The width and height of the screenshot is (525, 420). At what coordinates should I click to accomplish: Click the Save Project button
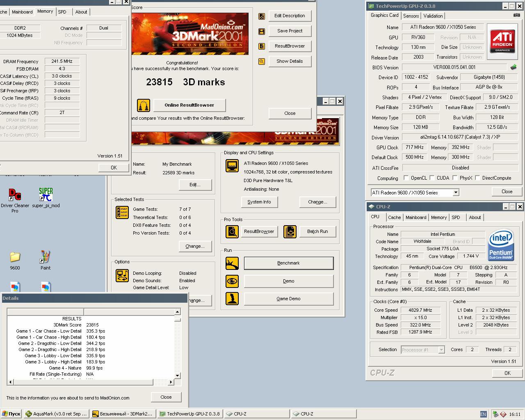[x=290, y=31]
